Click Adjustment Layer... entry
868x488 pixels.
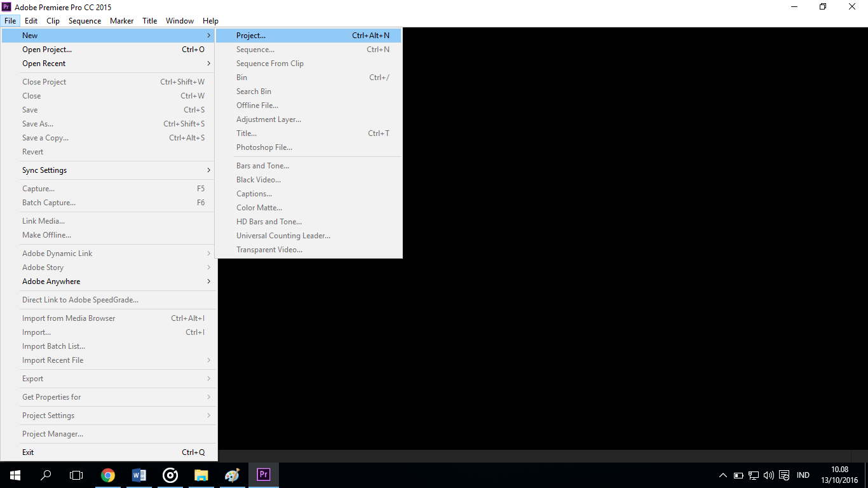tap(309, 119)
